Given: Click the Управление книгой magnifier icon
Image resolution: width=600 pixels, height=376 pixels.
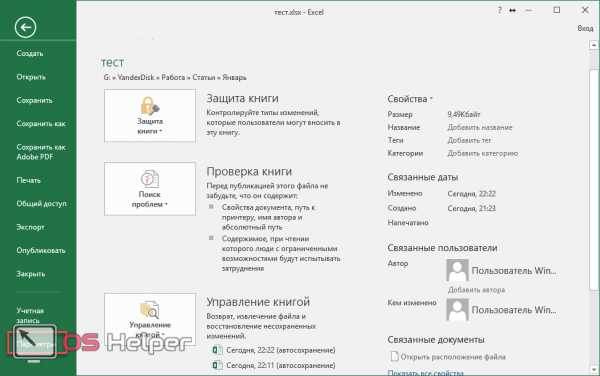Looking at the screenshot, I should (x=150, y=309).
